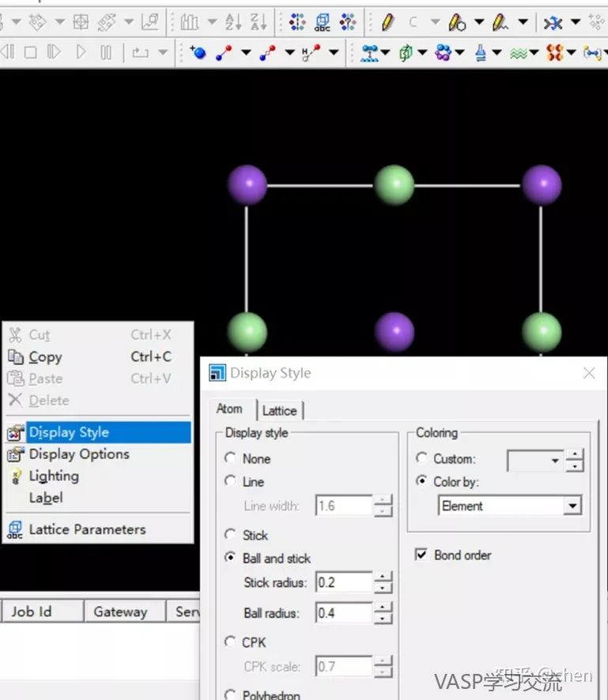The height and width of the screenshot is (700, 608).
Task: Select the Sketch Fragment pencil tool
Action: pos(500,22)
